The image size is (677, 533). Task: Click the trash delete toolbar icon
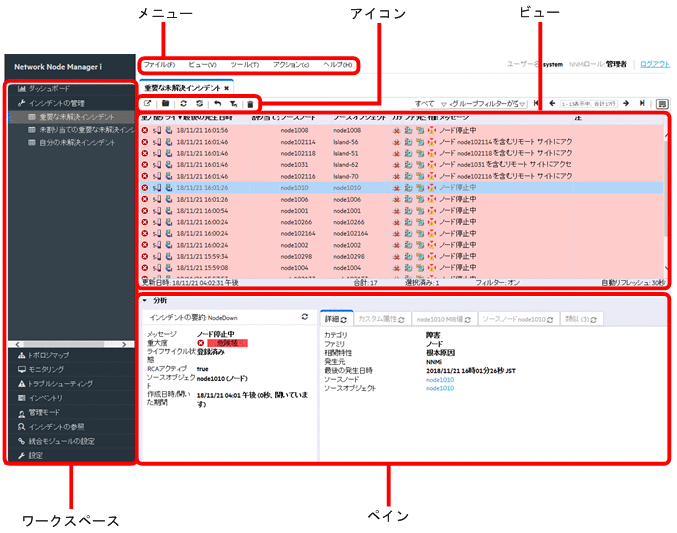click(x=250, y=104)
